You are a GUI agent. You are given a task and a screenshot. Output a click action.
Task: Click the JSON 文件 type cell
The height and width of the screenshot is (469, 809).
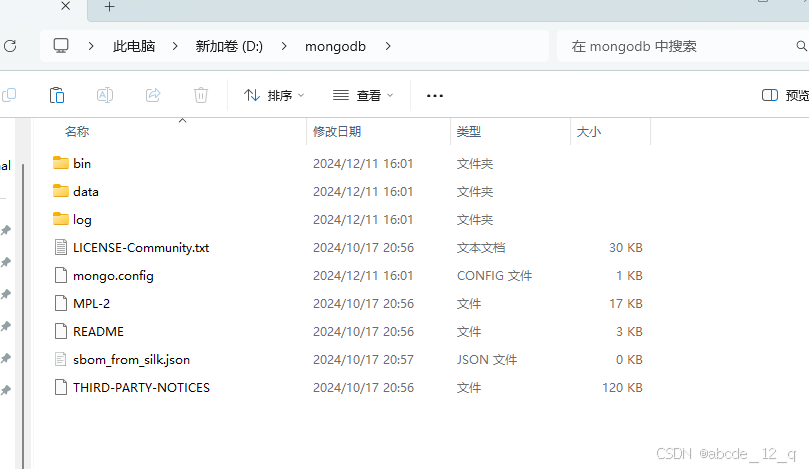[x=487, y=360]
